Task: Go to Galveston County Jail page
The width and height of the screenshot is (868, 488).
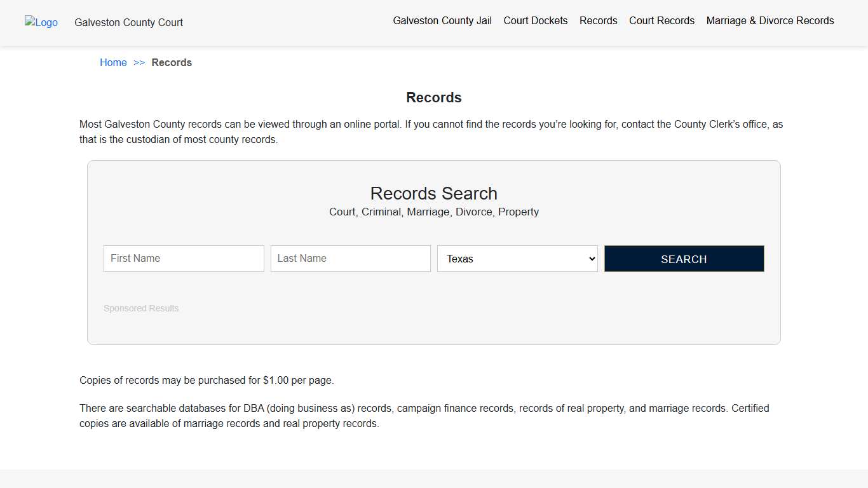Action: click(442, 20)
